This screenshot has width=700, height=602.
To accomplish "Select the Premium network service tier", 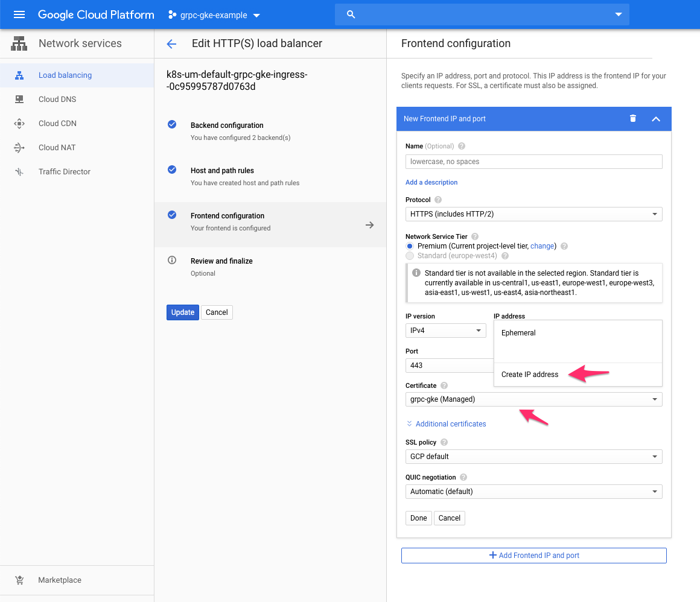I will [410, 246].
